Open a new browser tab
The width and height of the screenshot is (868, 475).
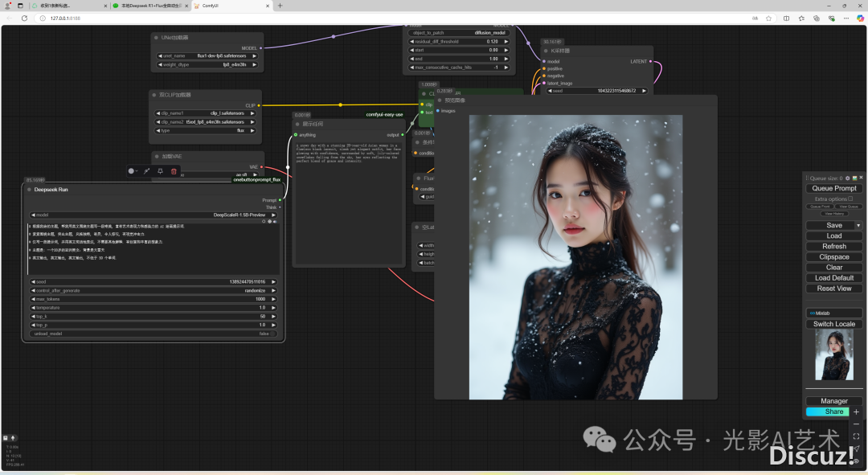click(280, 6)
